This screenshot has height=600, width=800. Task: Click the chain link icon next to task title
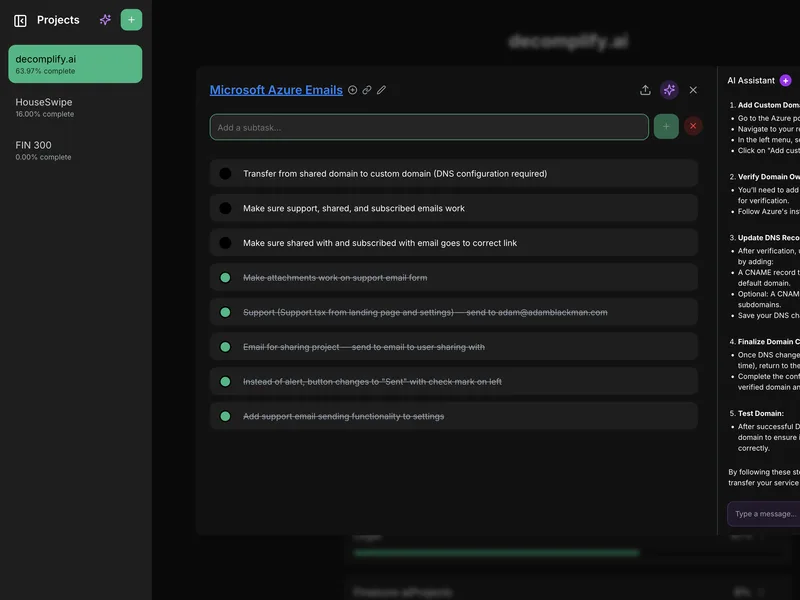(x=367, y=90)
